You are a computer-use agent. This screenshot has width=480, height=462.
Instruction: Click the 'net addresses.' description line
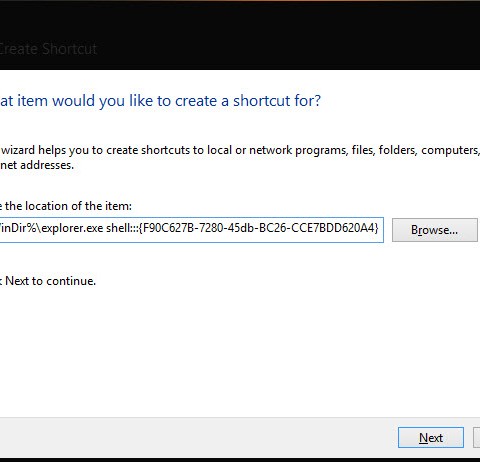(x=37, y=165)
